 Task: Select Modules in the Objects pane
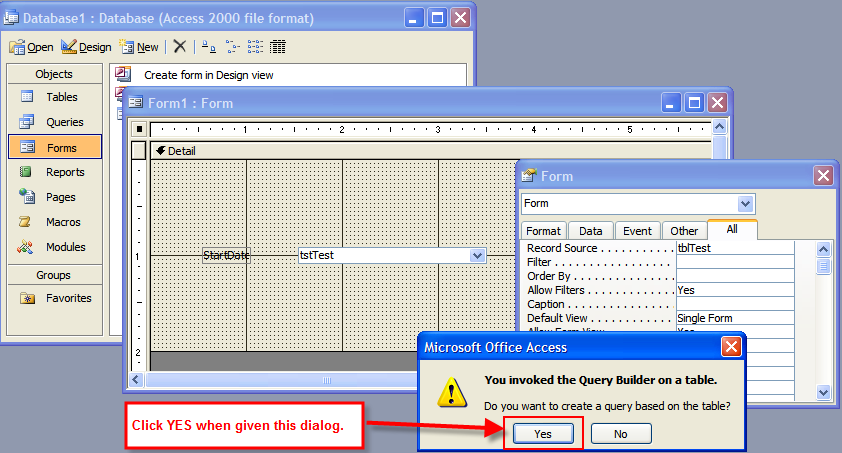(x=55, y=247)
